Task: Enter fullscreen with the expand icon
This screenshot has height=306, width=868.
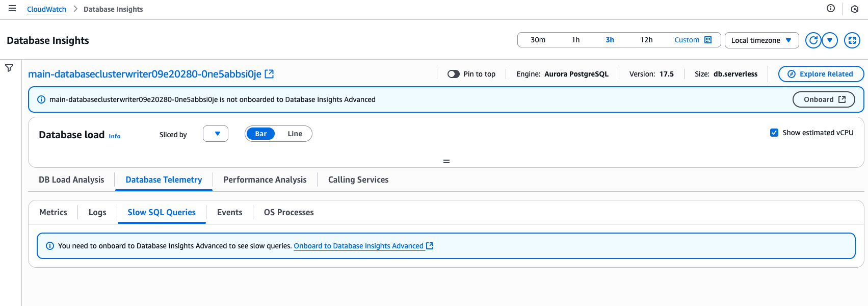Action: [852, 40]
